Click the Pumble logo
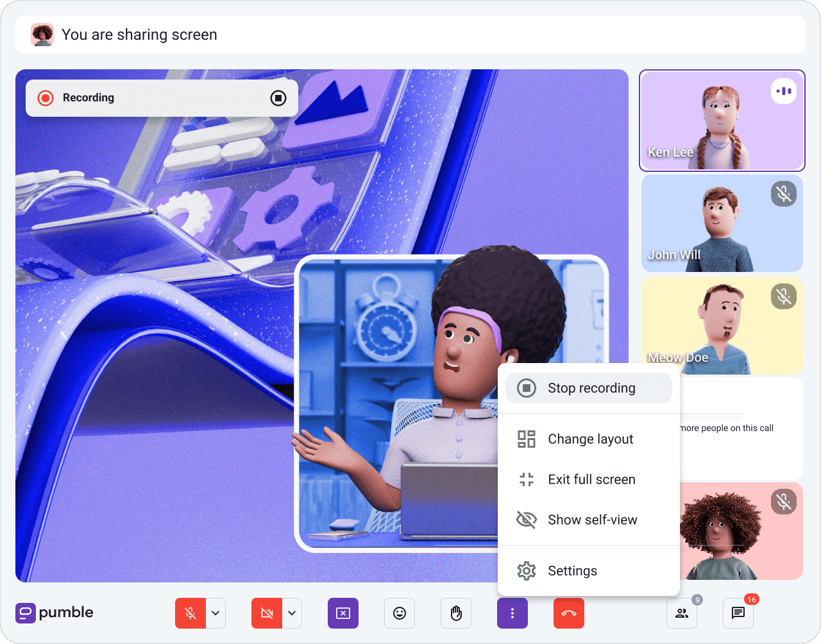 click(x=55, y=613)
